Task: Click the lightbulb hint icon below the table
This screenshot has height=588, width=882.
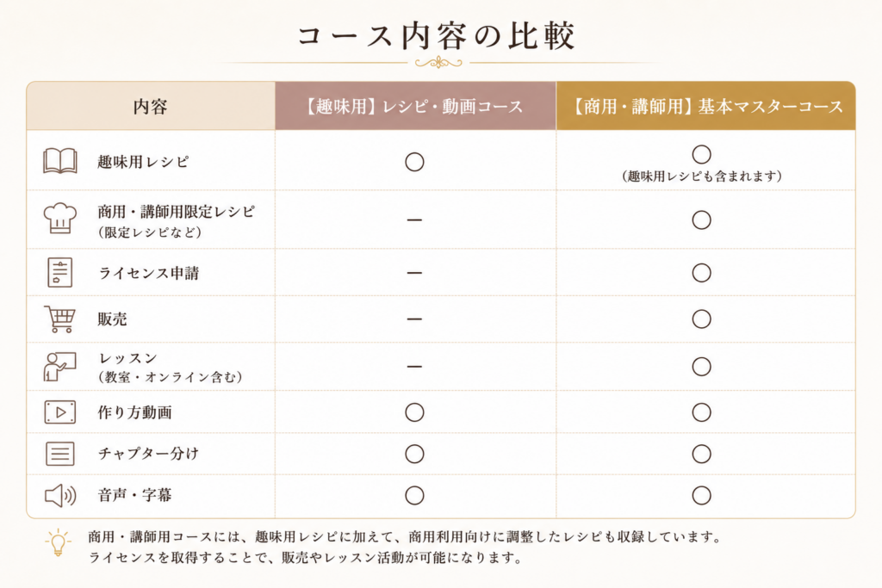Action: point(58,542)
